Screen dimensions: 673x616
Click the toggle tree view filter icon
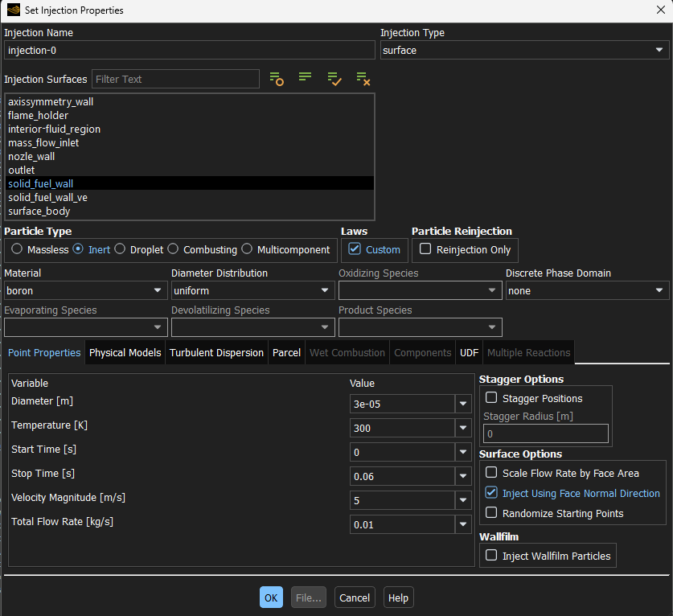277,79
